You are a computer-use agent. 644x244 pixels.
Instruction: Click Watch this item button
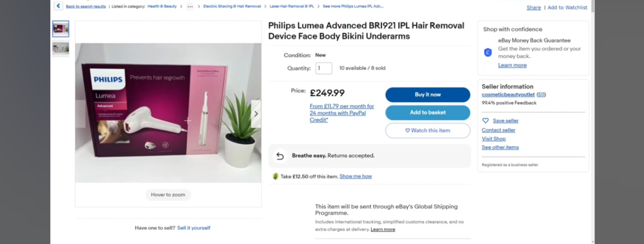[x=427, y=131]
